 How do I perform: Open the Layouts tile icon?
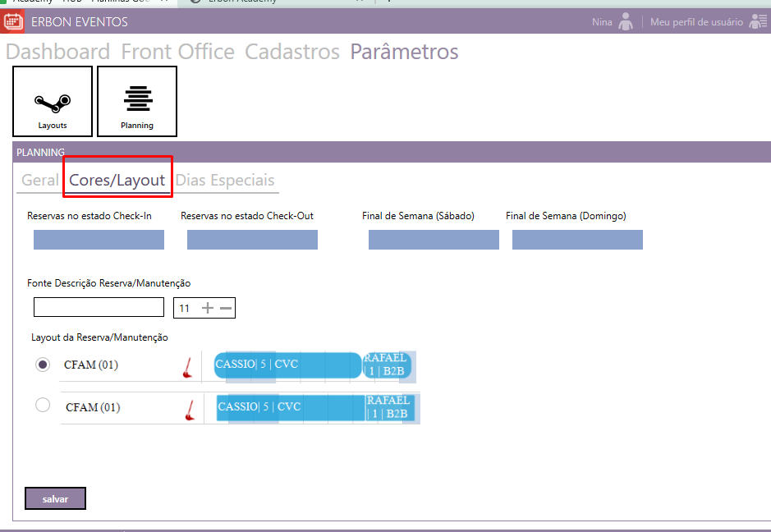tap(53, 102)
